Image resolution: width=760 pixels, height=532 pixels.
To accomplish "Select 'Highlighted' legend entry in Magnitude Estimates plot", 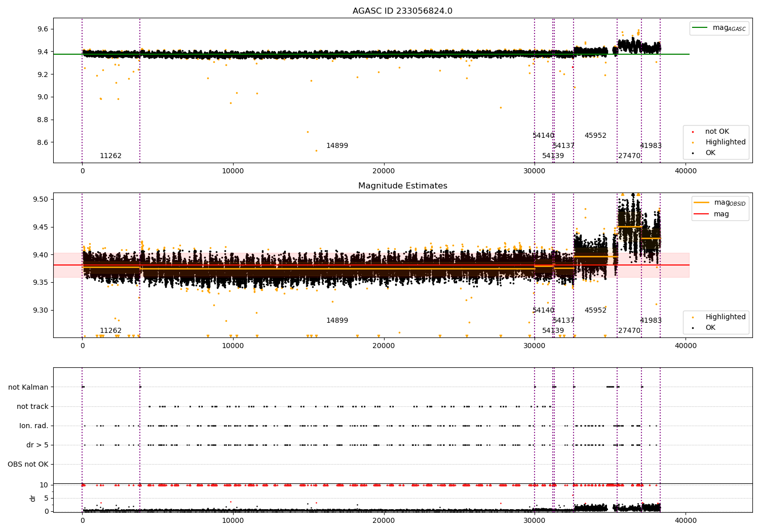I will click(x=719, y=317).
